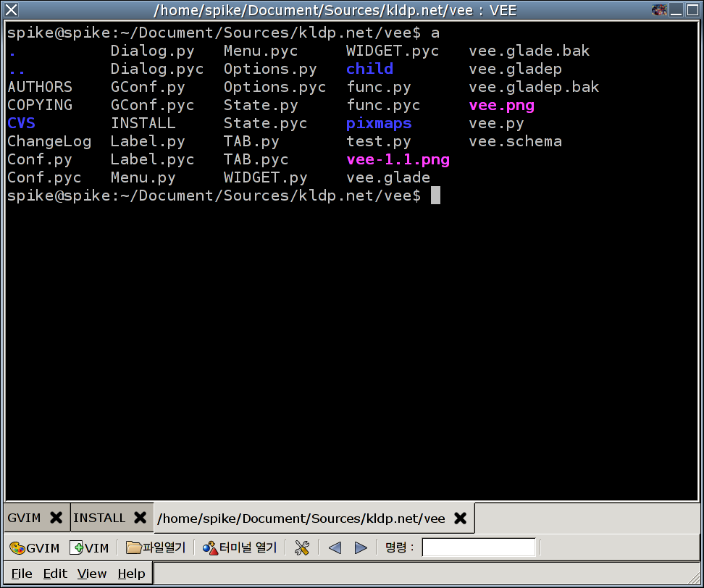Viewport: 704px width, 588px height.
Task: Select the /home/spike/Document/Sources/kldp.net/vee tab
Action: pyautogui.click(x=301, y=518)
